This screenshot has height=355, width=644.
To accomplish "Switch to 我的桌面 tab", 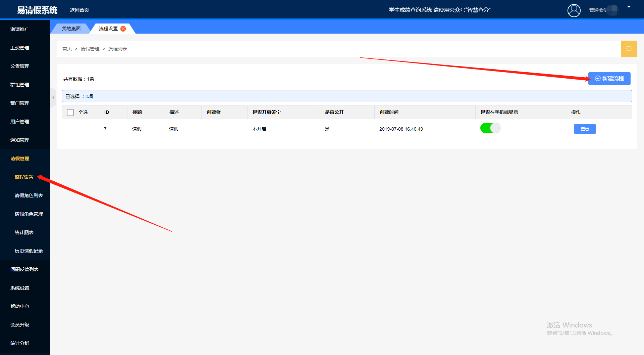I will pos(71,29).
